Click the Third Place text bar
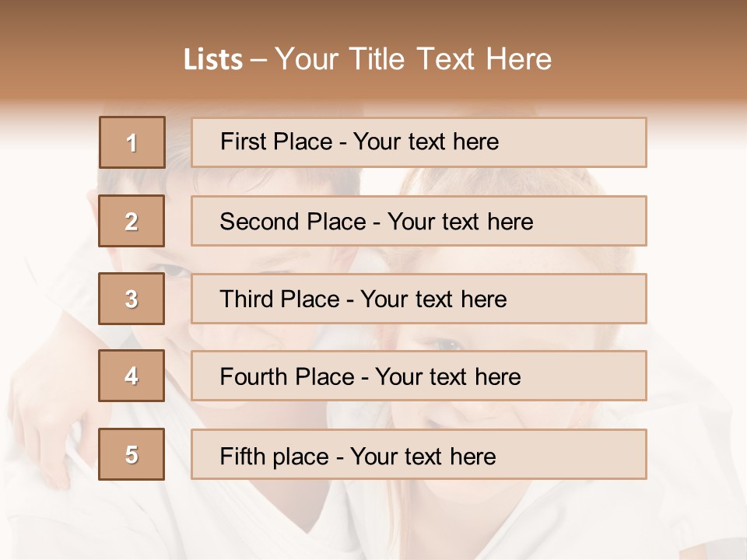Image resolution: width=747 pixels, height=560 pixels. (419, 299)
